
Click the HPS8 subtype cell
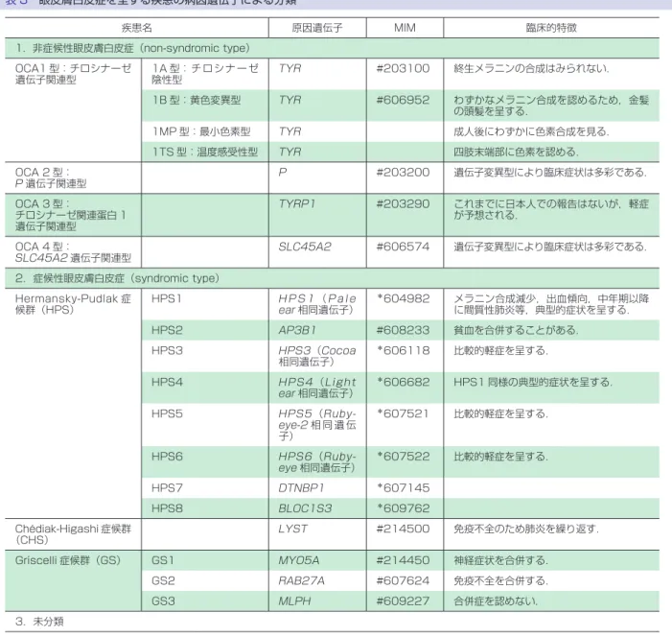pyautogui.click(x=205, y=508)
